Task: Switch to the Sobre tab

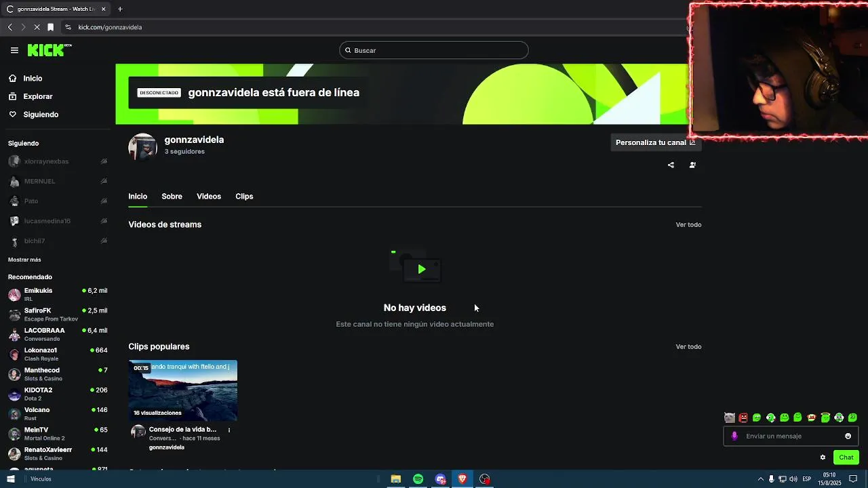Action: [172, 197]
